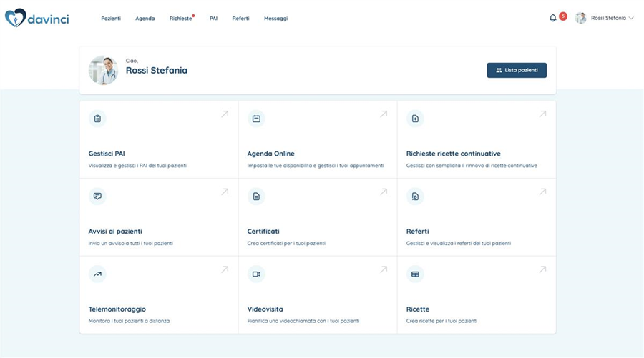Open the Referti menu in navigation bar
Image resolution: width=644 pixels, height=358 pixels.
[x=240, y=19]
